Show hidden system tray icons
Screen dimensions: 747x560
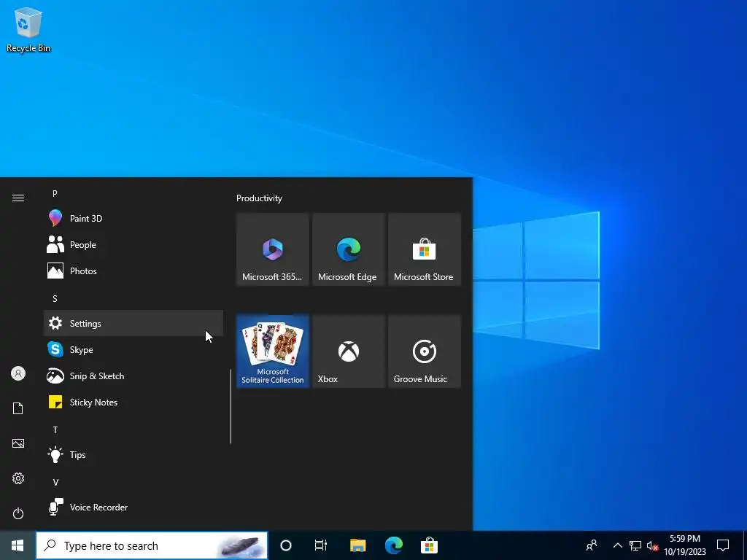tap(617, 545)
